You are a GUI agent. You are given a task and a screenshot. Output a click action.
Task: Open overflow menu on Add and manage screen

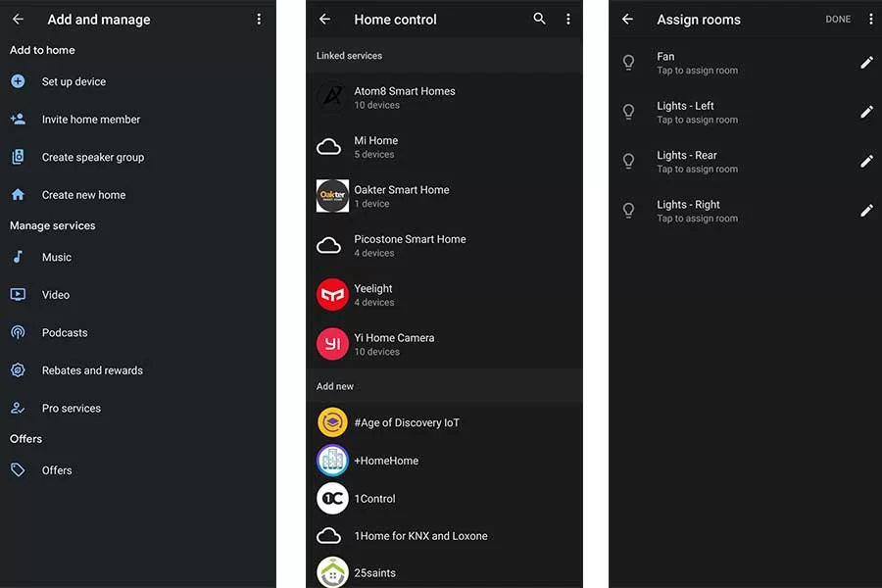point(259,20)
